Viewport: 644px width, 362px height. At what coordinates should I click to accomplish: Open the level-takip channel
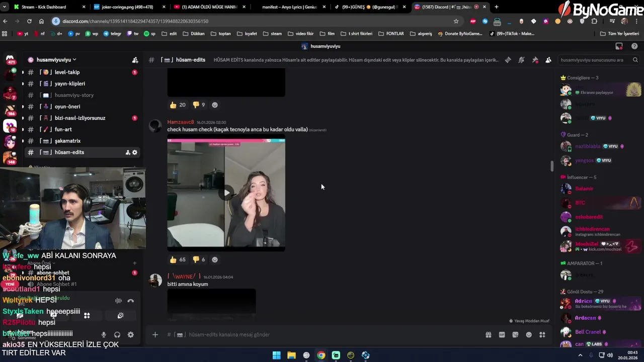coord(67,72)
